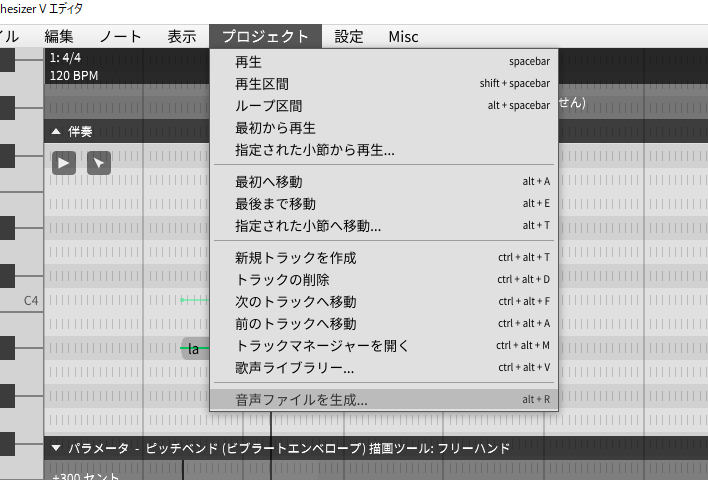Screen dimensions: 708x480
Task: Open the ノート menu
Action: pyautogui.click(x=120, y=37)
